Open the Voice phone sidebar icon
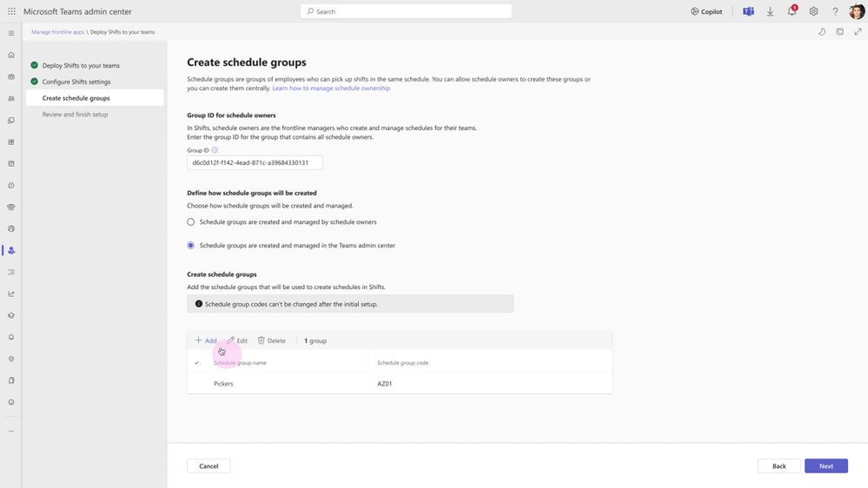This screenshot has height=488, width=868. [11, 207]
